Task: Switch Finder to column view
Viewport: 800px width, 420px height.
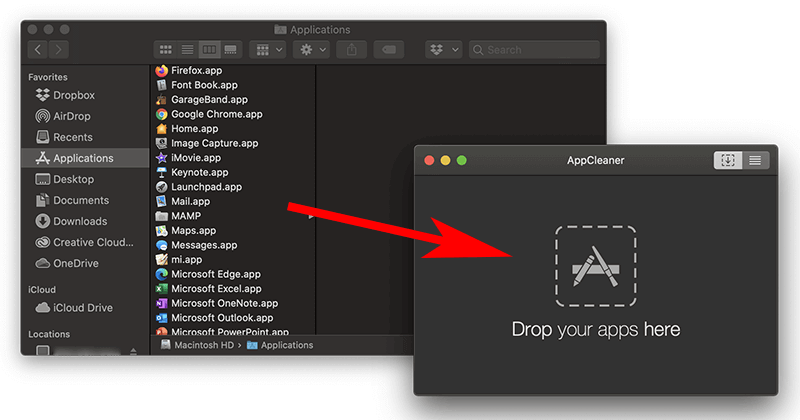Action: (x=209, y=50)
